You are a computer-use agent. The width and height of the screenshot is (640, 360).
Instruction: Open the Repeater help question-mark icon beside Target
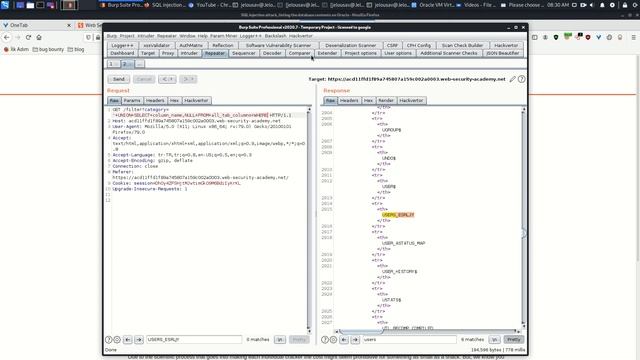[522, 79]
